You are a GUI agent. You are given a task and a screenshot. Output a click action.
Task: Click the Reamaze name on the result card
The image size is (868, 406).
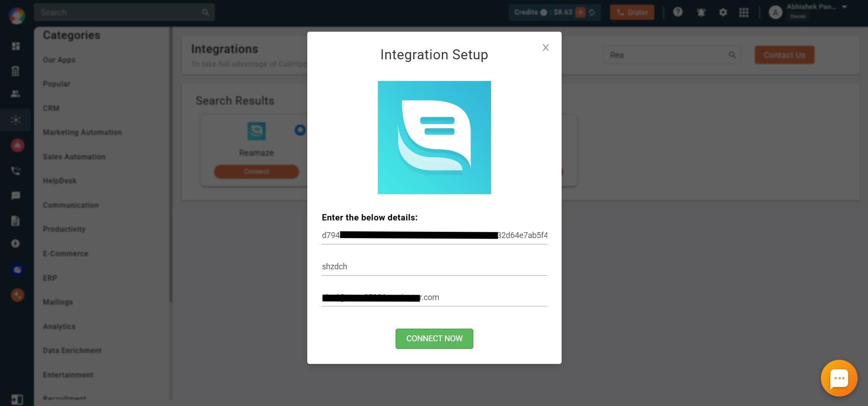pos(257,153)
